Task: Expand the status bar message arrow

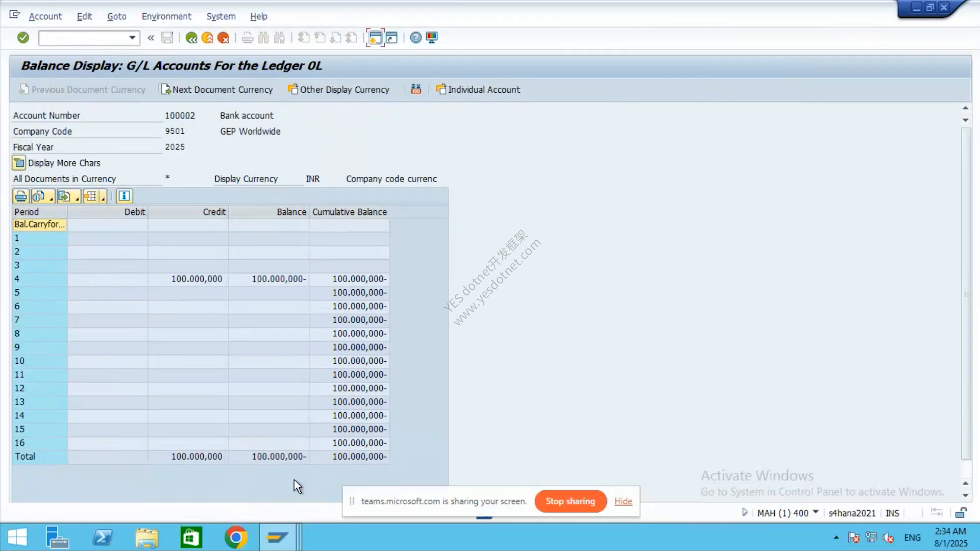Action: coord(745,512)
